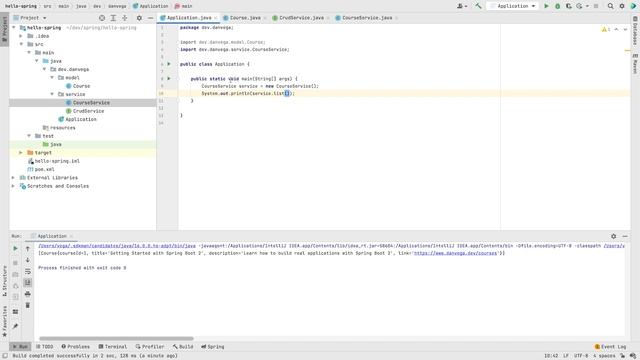Image resolution: width=640 pixels, height=360 pixels.
Task: Open Project panel options gear
Action: point(139,18)
